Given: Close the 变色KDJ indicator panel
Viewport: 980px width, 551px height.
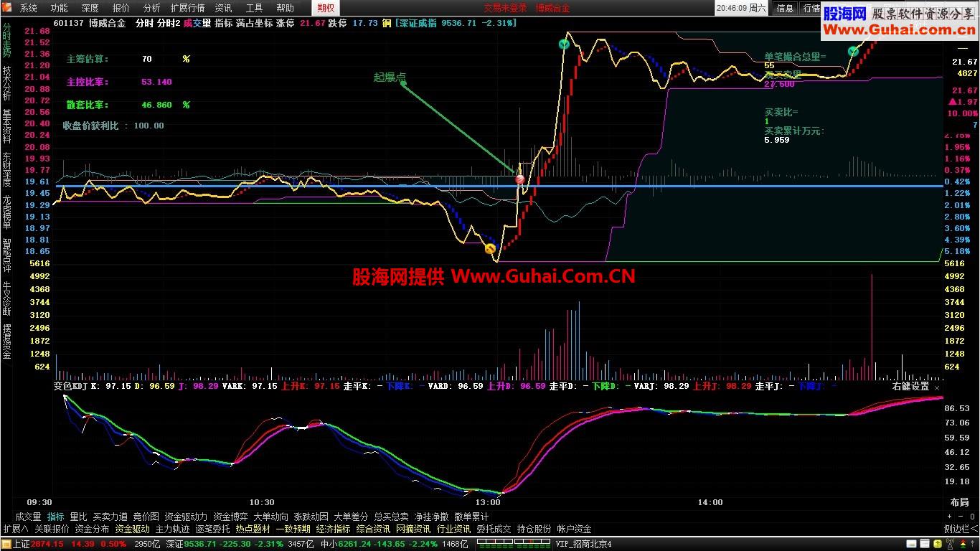Looking at the screenshot, I should [936, 387].
